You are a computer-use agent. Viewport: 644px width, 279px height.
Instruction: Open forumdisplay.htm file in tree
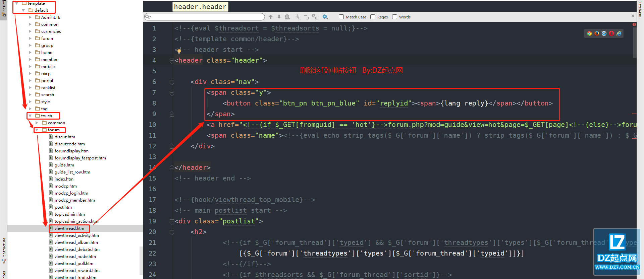click(x=71, y=151)
